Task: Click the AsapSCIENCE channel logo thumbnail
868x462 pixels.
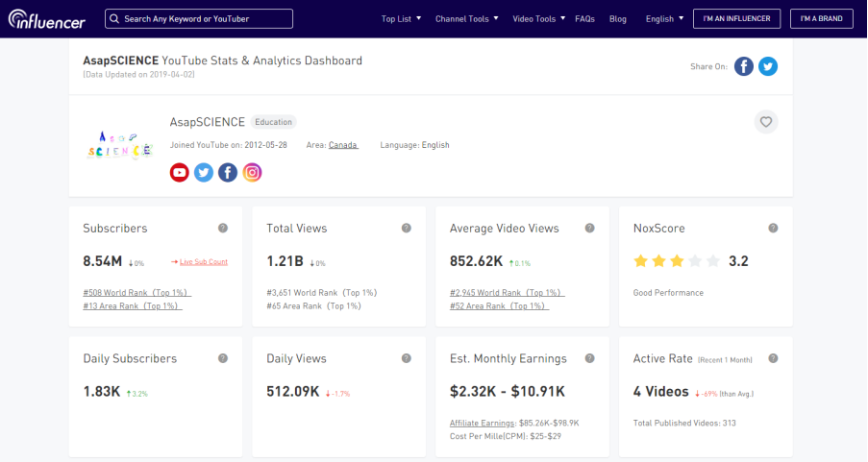Action: coord(119,146)
